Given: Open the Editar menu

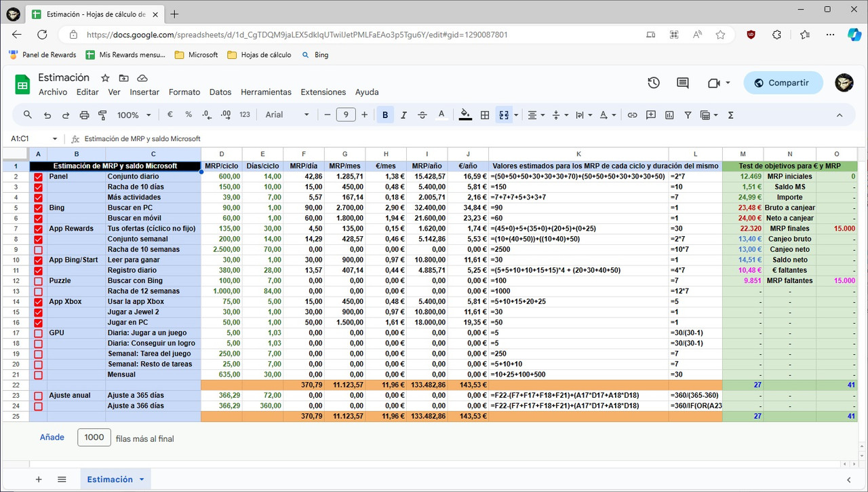Looking at the screenshot, I should tap(87, 92).
